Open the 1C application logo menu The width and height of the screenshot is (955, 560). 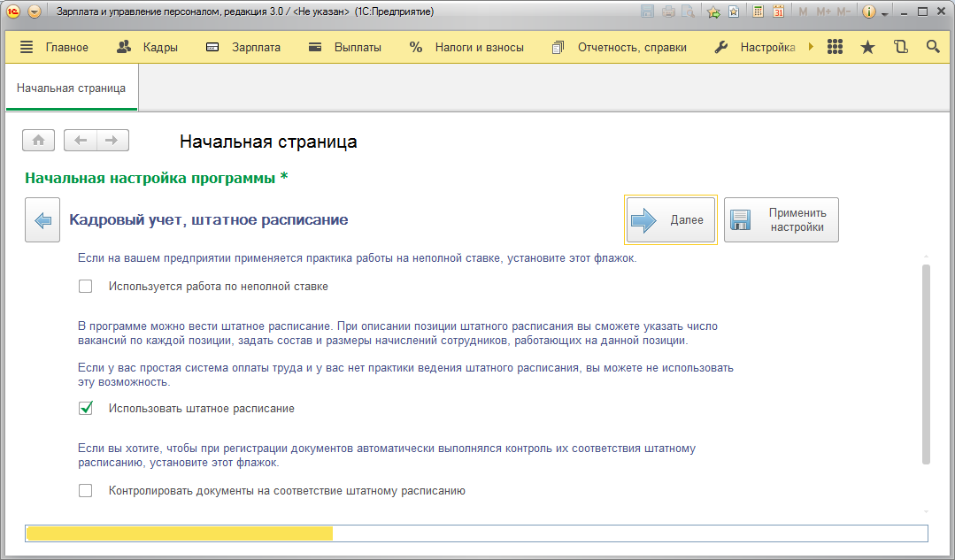(x=13, y=12)
